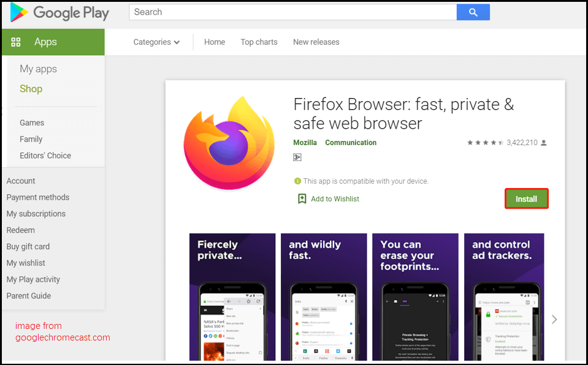Screen dimensions: 588x365
Task: Click the people icon next to rating count
Action: click(543, 141)
